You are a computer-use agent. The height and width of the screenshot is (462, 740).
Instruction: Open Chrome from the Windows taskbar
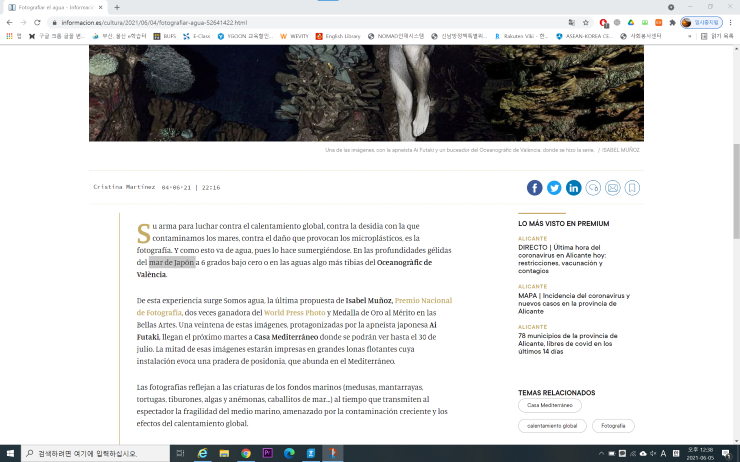245,453
